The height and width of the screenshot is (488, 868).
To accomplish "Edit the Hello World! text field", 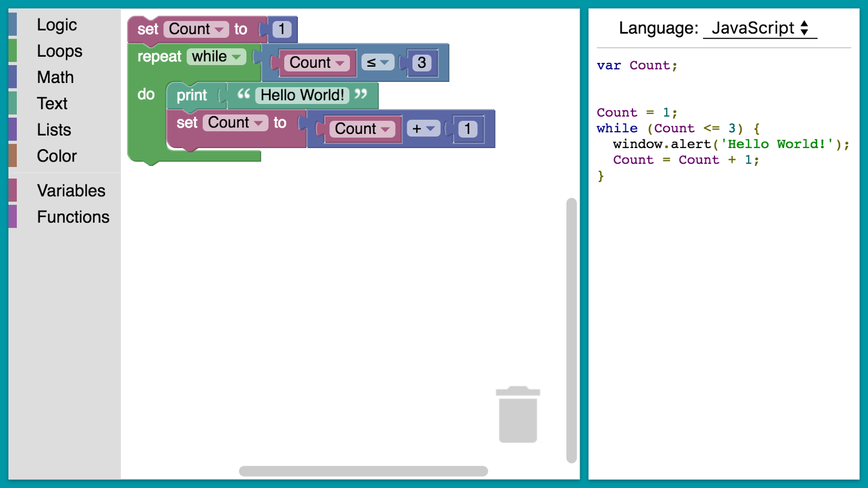I will coord(302,95).
